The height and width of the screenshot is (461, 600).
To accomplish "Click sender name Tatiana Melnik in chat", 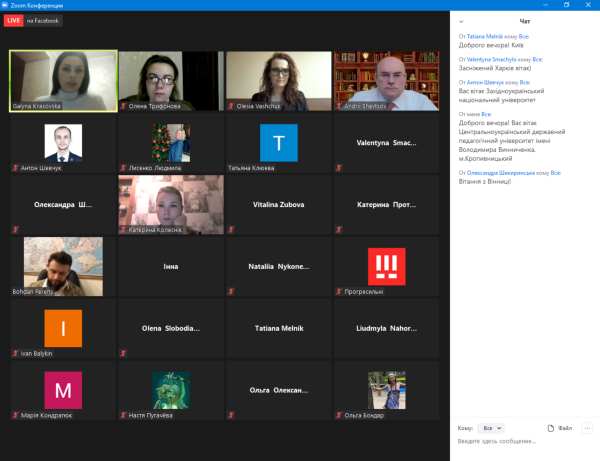I will (x=486, y=35).
